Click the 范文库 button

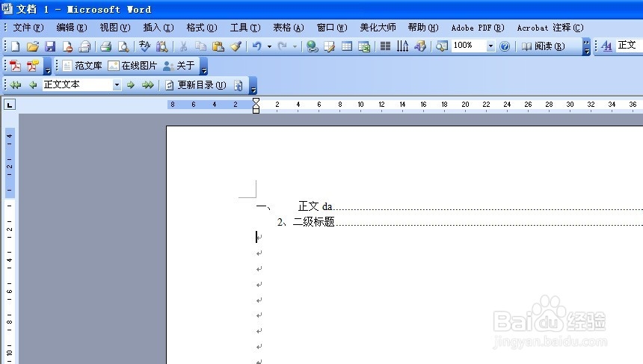[x=82, y=66]
